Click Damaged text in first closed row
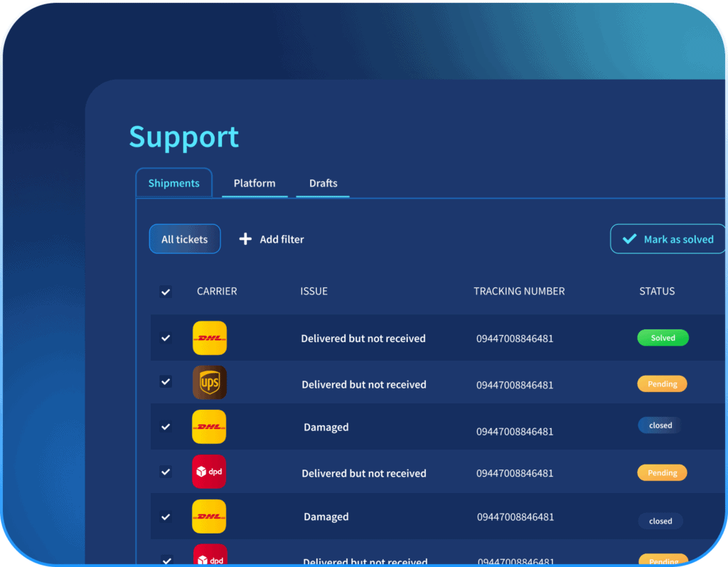The image size is (728, 567). (326, 427)
